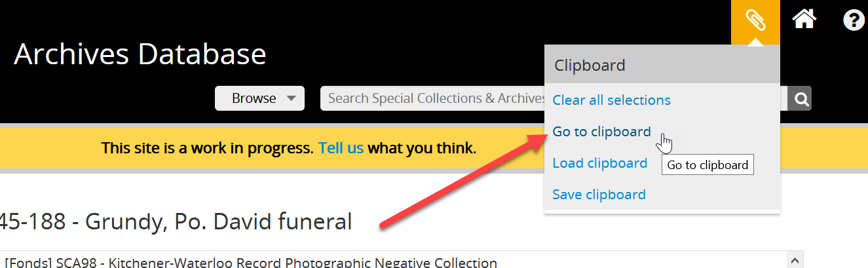Select Load clipboard from the menu
The image size is (868, 268).
point(599,163)
